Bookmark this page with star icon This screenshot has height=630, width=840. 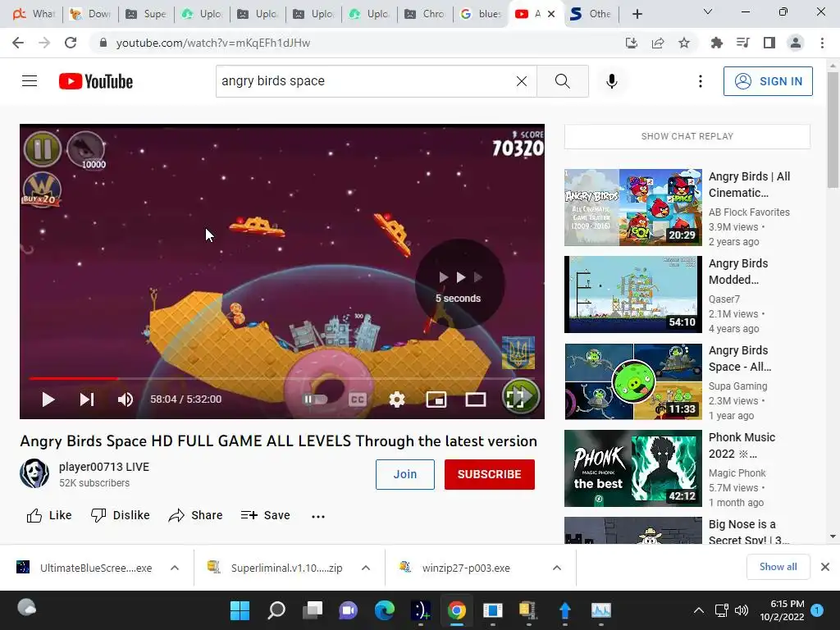pyautogui.click(x=684, y=43)
